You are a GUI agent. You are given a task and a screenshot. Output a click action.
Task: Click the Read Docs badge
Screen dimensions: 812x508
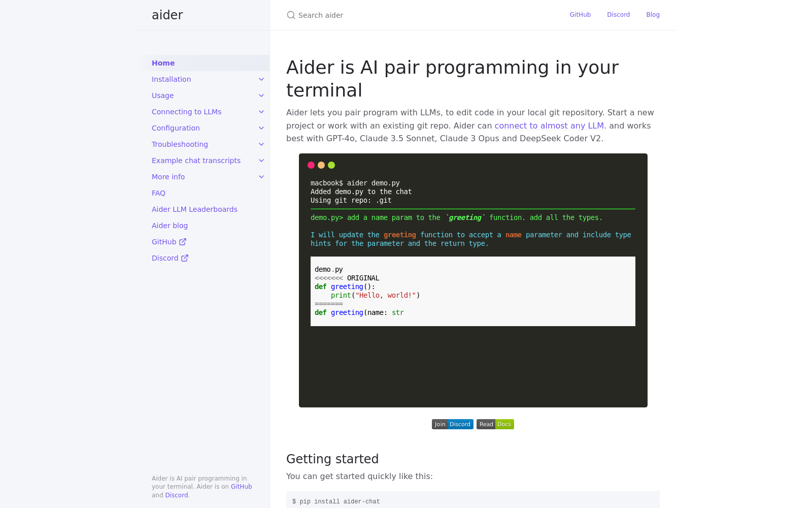495,424
